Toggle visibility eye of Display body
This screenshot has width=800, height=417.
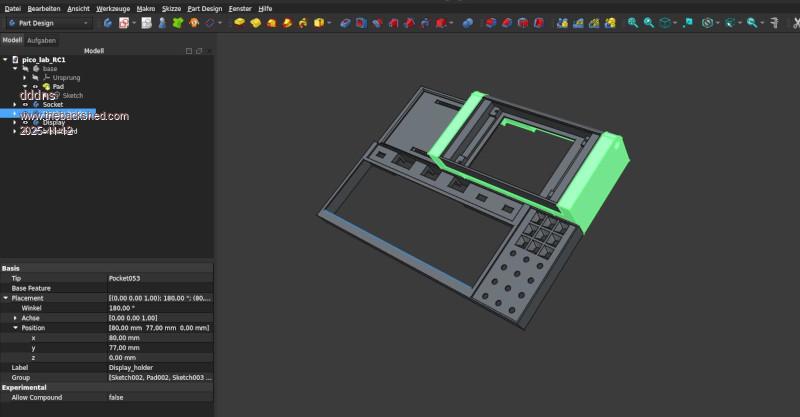[25, 122]
